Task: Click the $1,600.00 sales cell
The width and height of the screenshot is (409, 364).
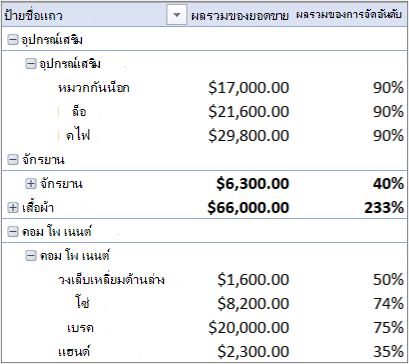Action: pyautogui.click(x=253, y=280)
